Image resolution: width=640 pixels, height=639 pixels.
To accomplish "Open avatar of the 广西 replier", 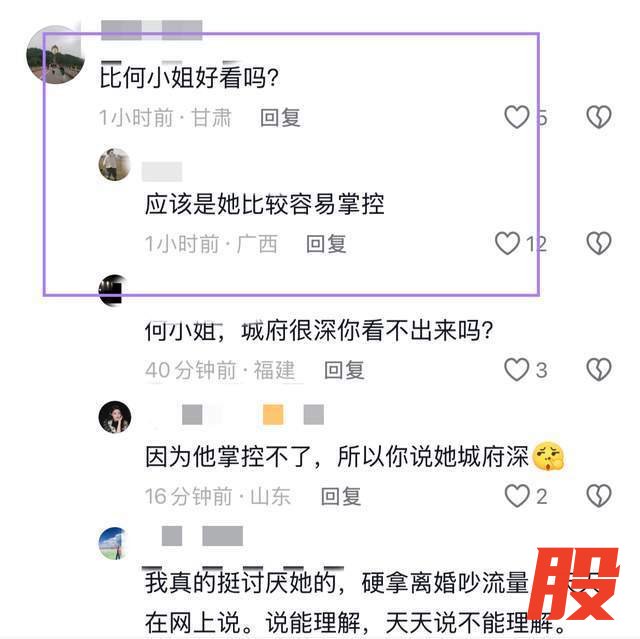I will click(115, 165).
